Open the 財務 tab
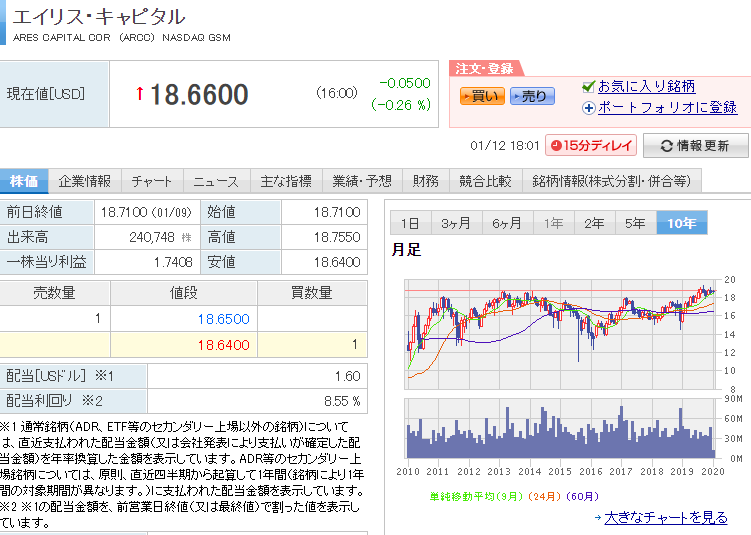The width and height of the screenshot is (751, 535). click(426, 181)
